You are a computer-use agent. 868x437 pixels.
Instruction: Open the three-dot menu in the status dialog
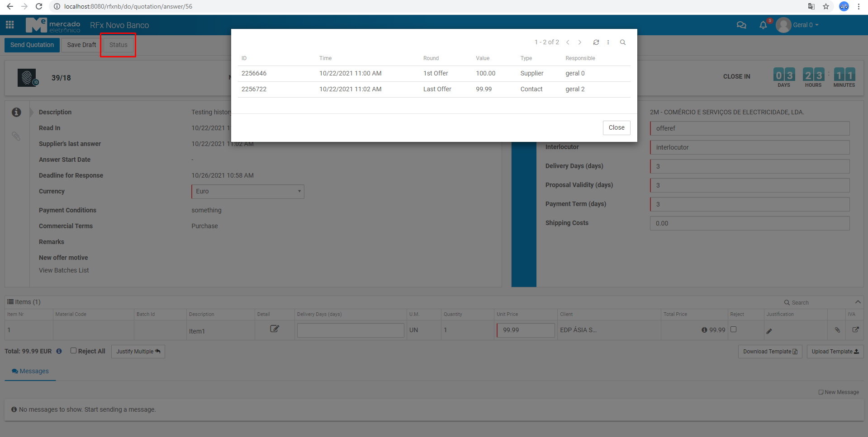coord(608,42)
